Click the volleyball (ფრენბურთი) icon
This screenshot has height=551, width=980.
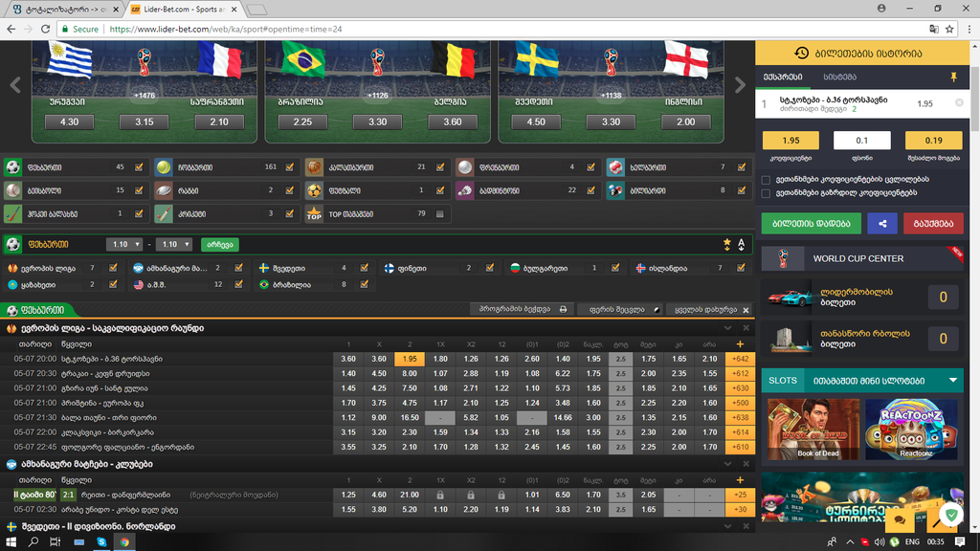coord(464,167)
